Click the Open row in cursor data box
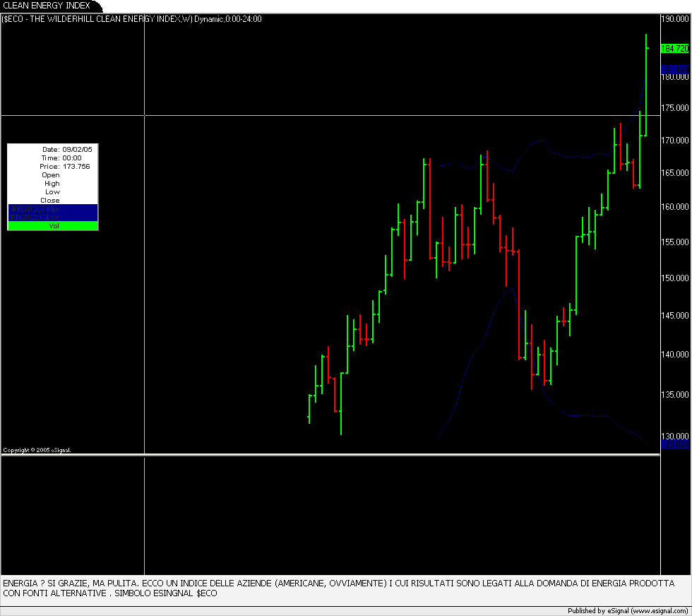692x616 pixels. [51, 175]
